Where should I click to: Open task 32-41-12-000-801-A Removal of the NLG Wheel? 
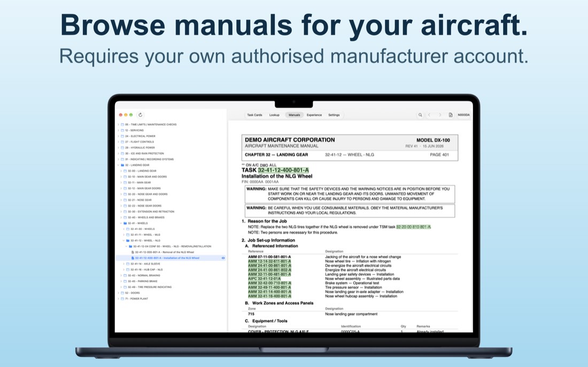click(165, 252)
